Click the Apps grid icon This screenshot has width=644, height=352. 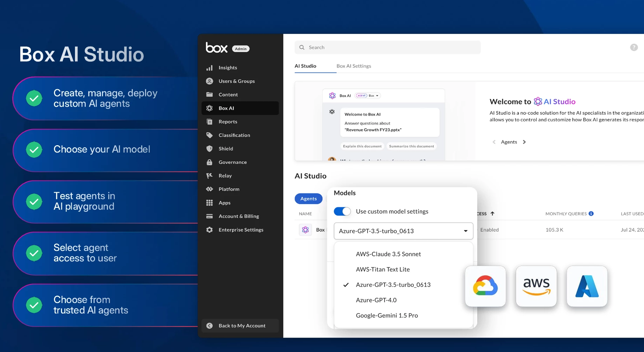coord(210,203)
